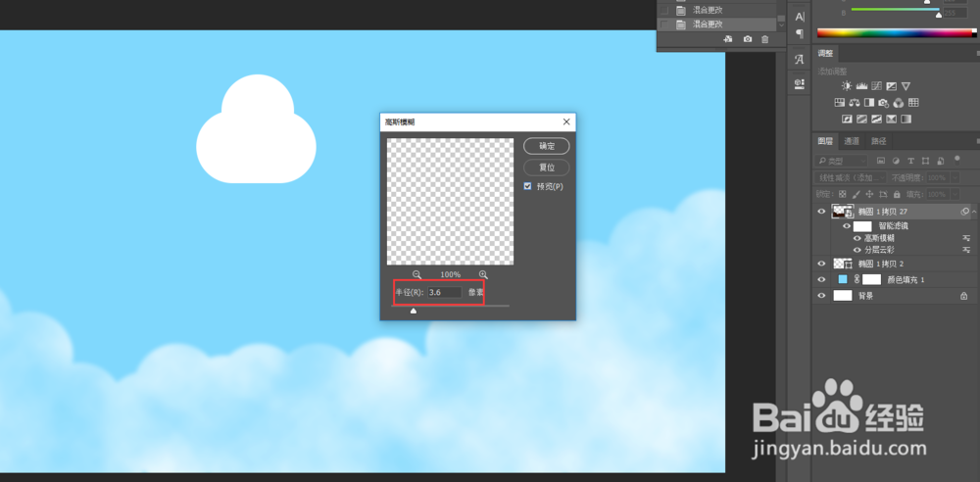
Task: Open the 不透明度 opacity dropdown arrow
Action: [955, 177]
